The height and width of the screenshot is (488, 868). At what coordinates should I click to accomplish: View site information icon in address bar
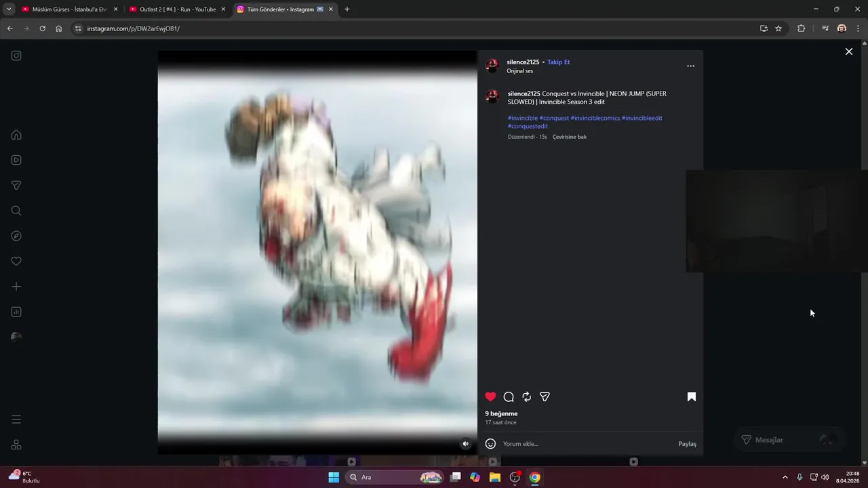pos(78,28)
